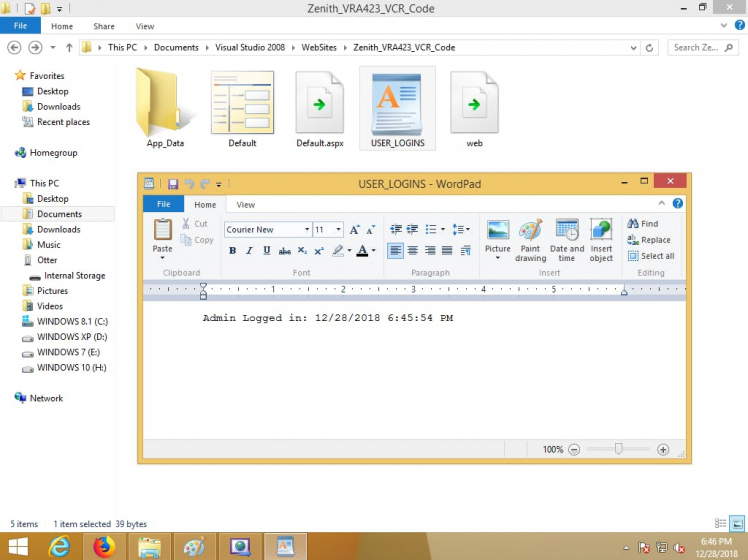Click Select all in Editing group

click(651, 256)
